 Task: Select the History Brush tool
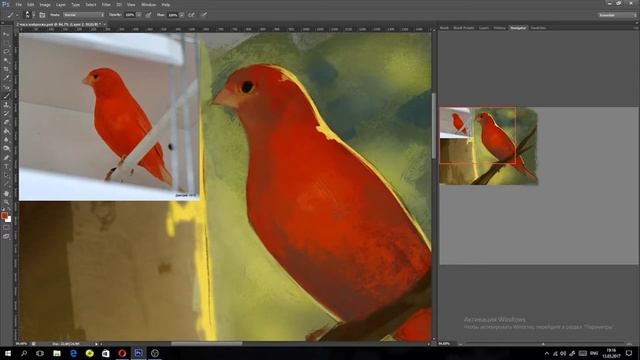point(6,113)
